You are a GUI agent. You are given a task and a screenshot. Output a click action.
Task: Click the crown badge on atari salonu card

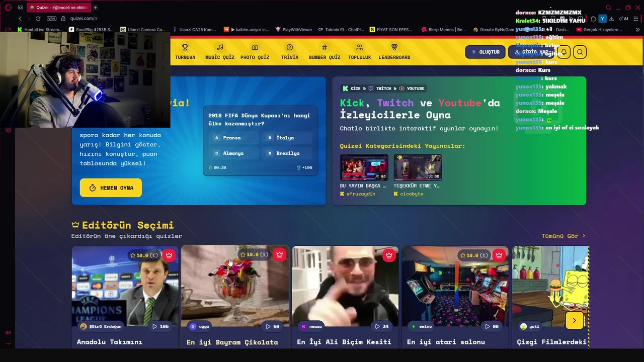click(499, 255)
